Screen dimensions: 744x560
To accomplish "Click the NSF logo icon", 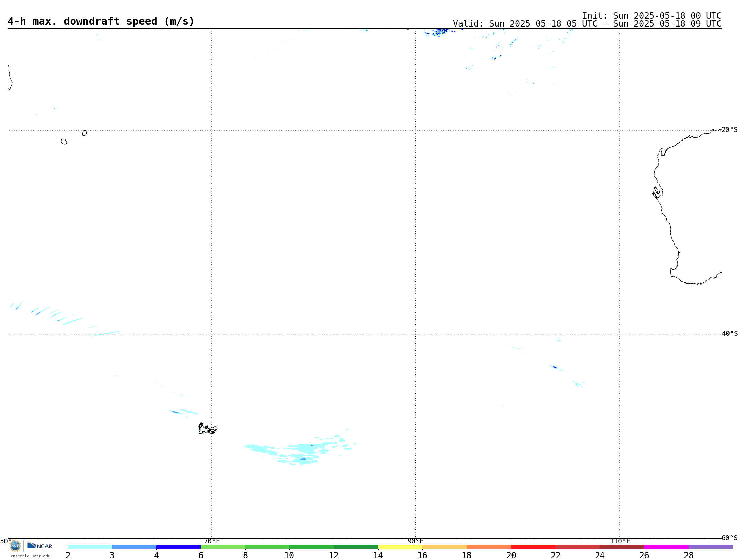I will point(15,546).
